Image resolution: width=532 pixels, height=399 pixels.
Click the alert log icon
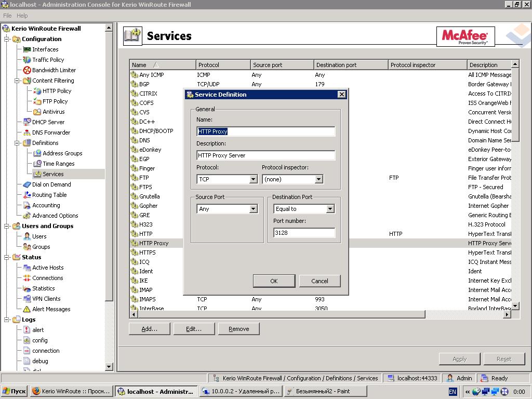(27, 330)
